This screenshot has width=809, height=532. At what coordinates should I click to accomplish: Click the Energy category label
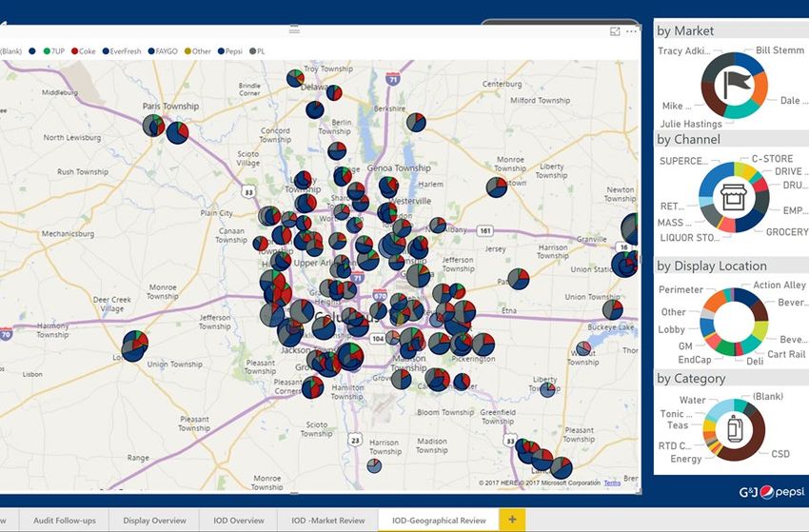coord(685,459)
